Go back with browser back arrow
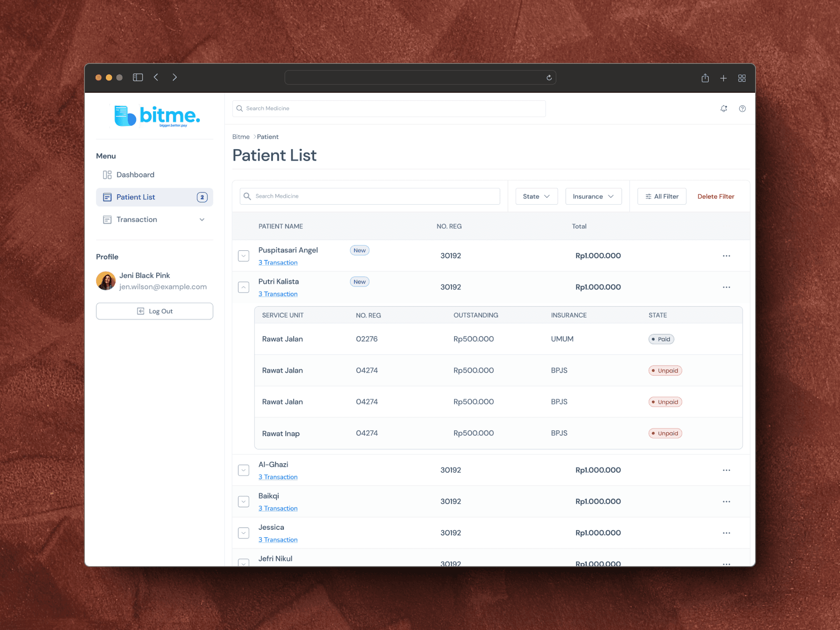Screen dimensions: 840x630 coord(156,77)
